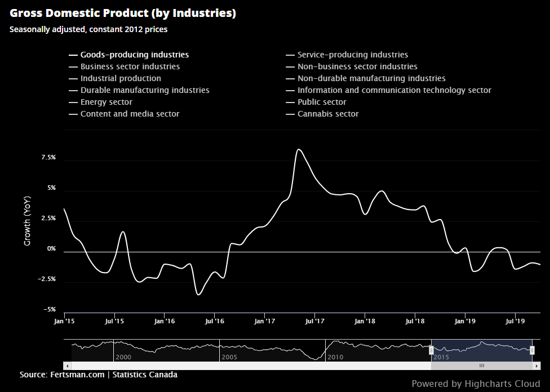Click the highlighted 2015 navigator range
This screenshot has height=392, width=550.
[482, 350]
